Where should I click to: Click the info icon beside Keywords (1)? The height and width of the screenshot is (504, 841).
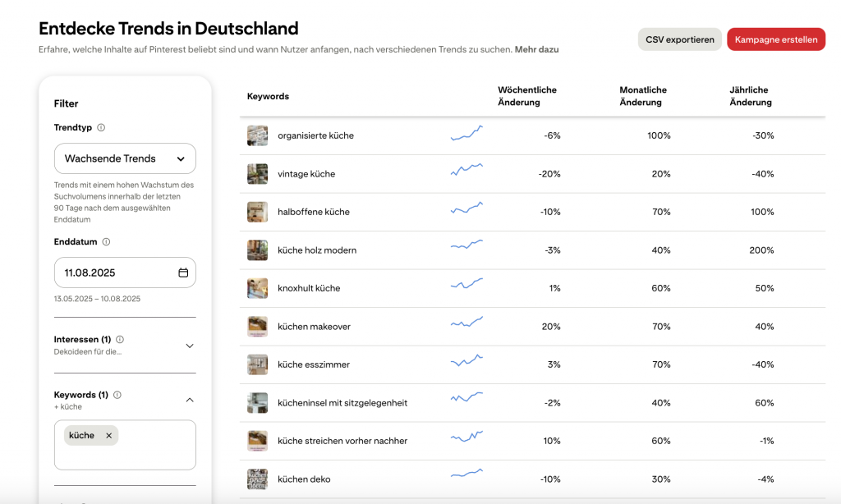click(x=117, y=395)
